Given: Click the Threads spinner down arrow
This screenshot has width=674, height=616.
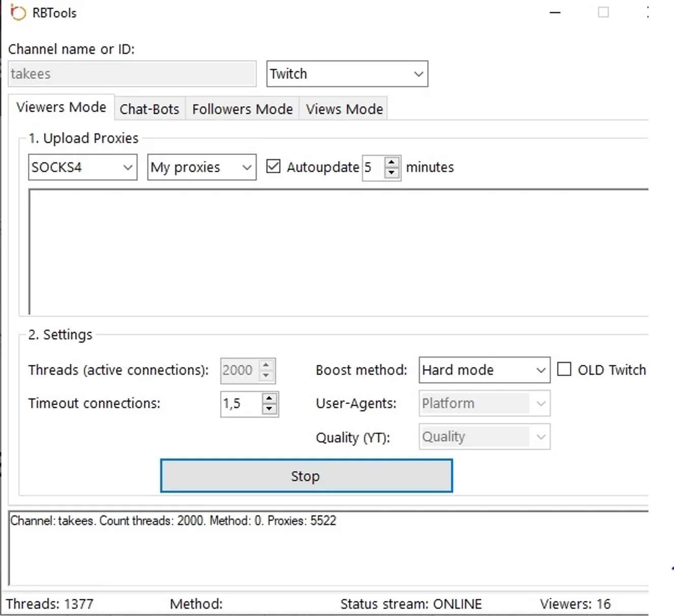Looking at the screenshot, I should coord(266,376).
